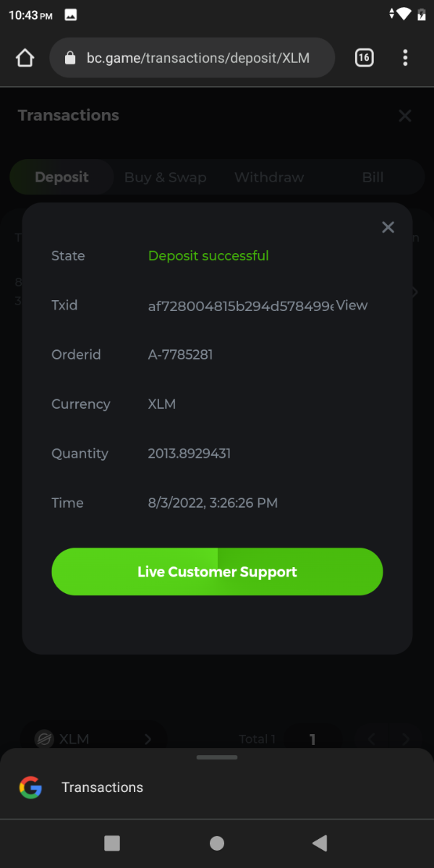Open the browser tab switcher showing 16
The height and width of the screenshot is (868, 434).
pyautogui.click(x=365, y=58)
